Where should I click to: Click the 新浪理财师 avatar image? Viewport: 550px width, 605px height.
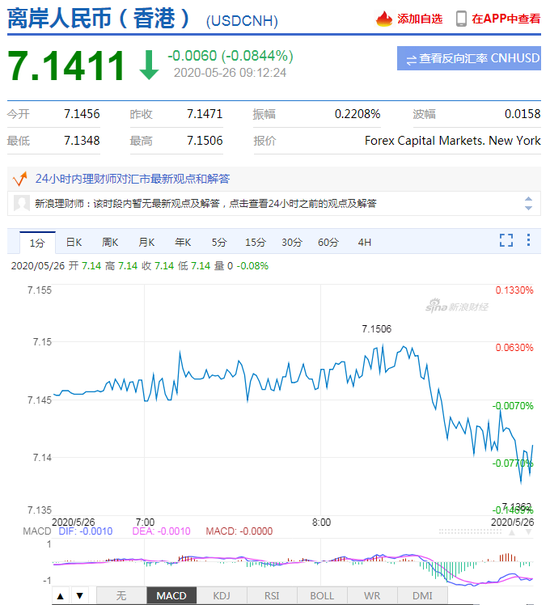(22, 203)
